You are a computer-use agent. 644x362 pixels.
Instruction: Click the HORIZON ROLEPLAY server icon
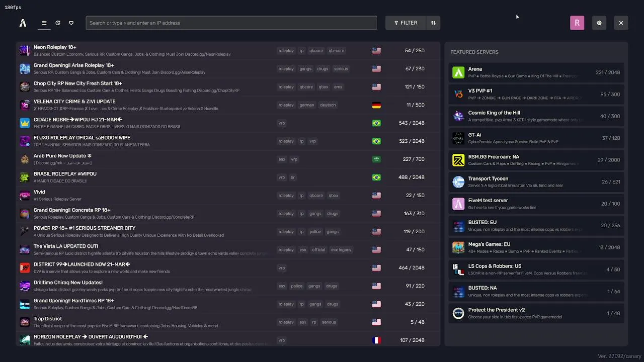(x=25, y=340)
